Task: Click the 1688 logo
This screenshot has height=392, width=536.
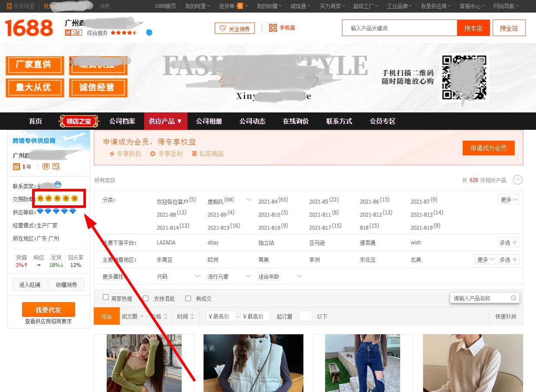Action: point(29,28)
